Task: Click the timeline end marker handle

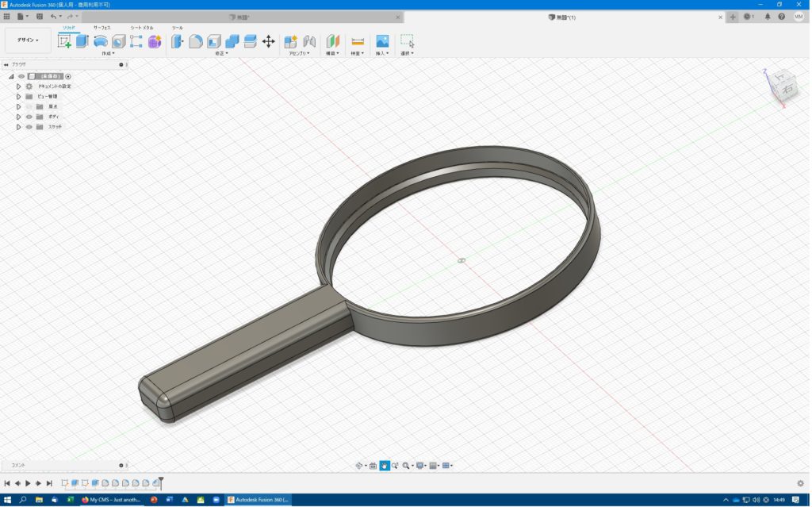Action: point(161,482)
